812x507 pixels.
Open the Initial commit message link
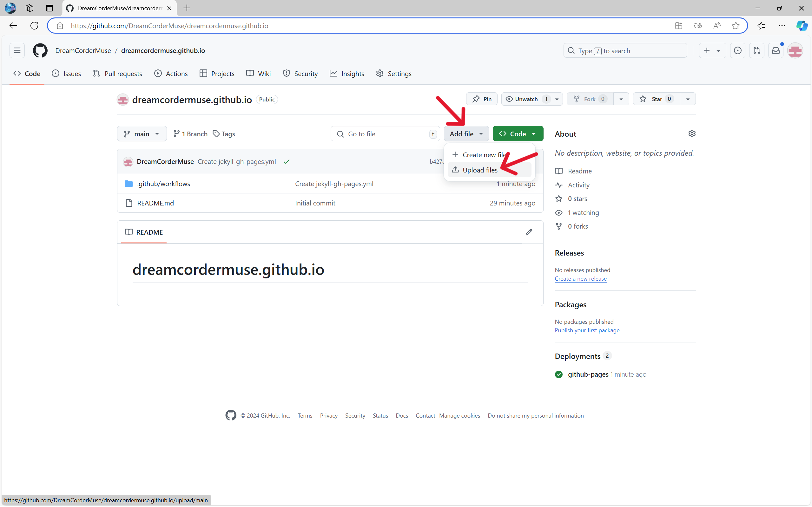[x=315, y=203]
